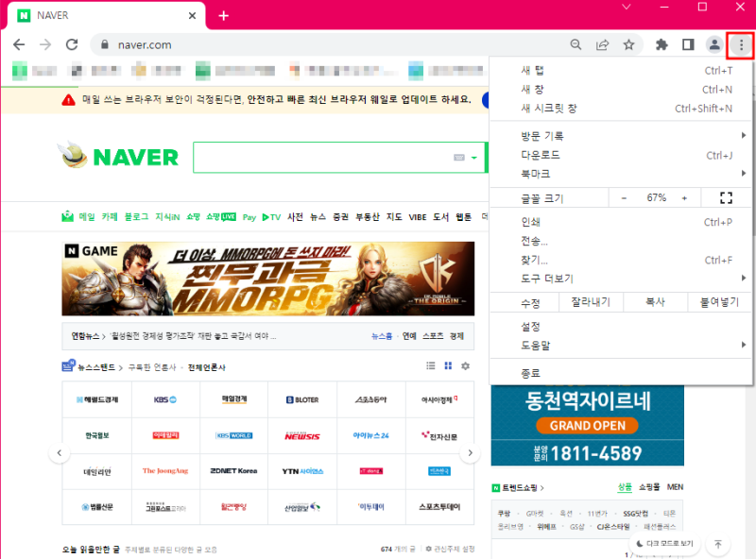Viewport: 756px width, 559px height.
Task: Open newsstand settings gear
Action: pos(465,366)
